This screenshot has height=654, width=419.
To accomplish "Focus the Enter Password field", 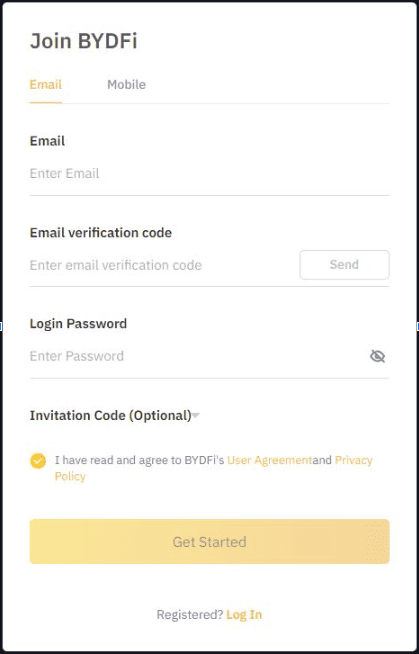I will click(198, 356).
